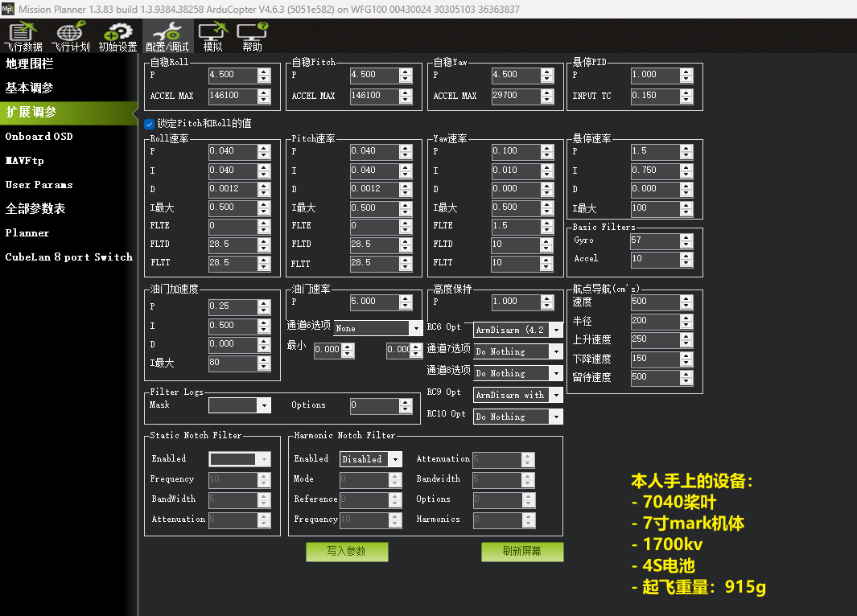Click the Basic Filters Gyro spinner arrows
The width and height of the screenshot is (857, 616).
pyautogui.click(x=686, y=240)
